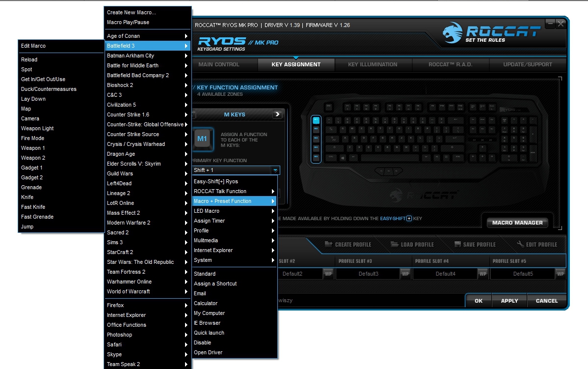Select Knife macro preset
The width and height of the screenshot is (588, 369).
click(x=61, y=197)
